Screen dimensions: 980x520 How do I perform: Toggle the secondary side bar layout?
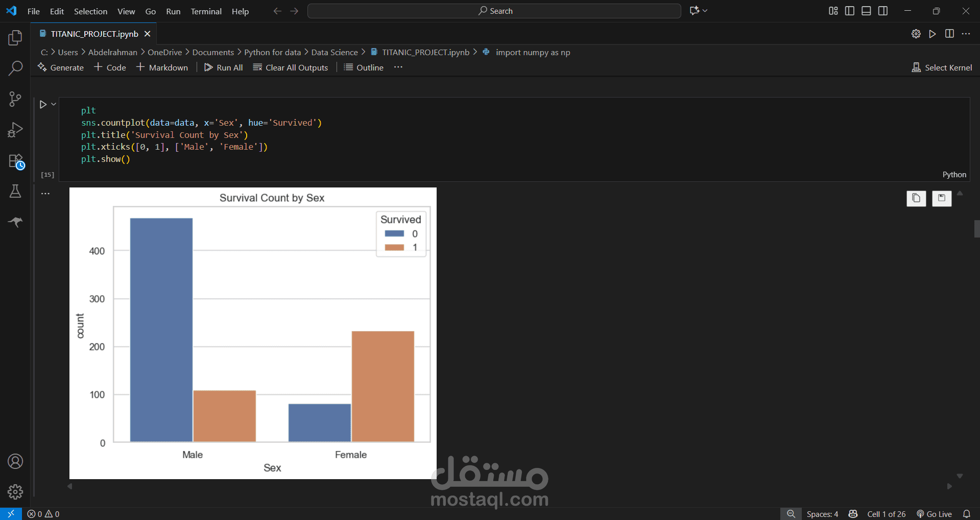click(x=883, y=11)
